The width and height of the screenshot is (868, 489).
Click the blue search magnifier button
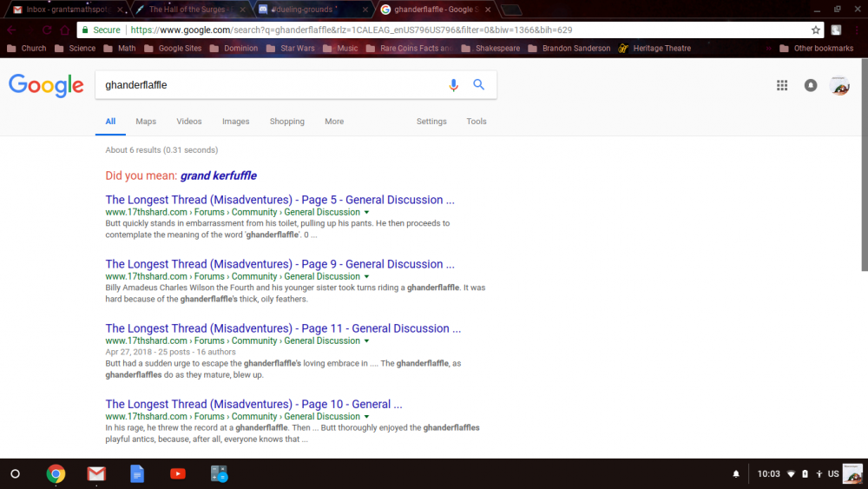(479, 85)
